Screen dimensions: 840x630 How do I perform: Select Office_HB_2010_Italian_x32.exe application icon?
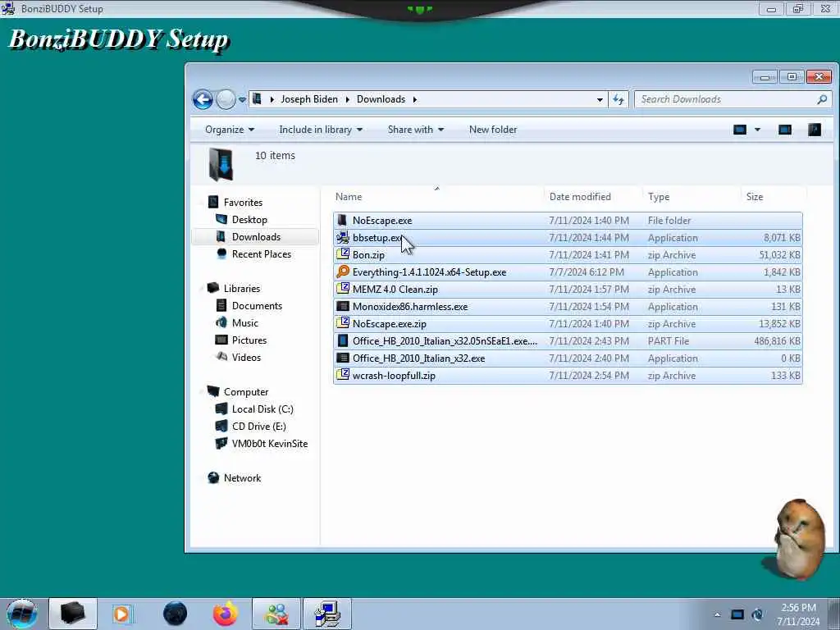click(x=342, y=358)
